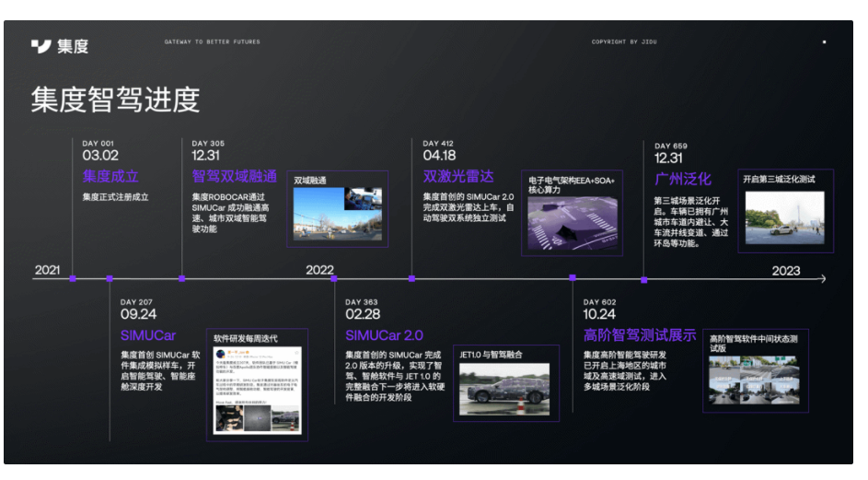Select the timeline marker for DAY 412
Viewport: 868px width, 480px height.
coord(411,279)
